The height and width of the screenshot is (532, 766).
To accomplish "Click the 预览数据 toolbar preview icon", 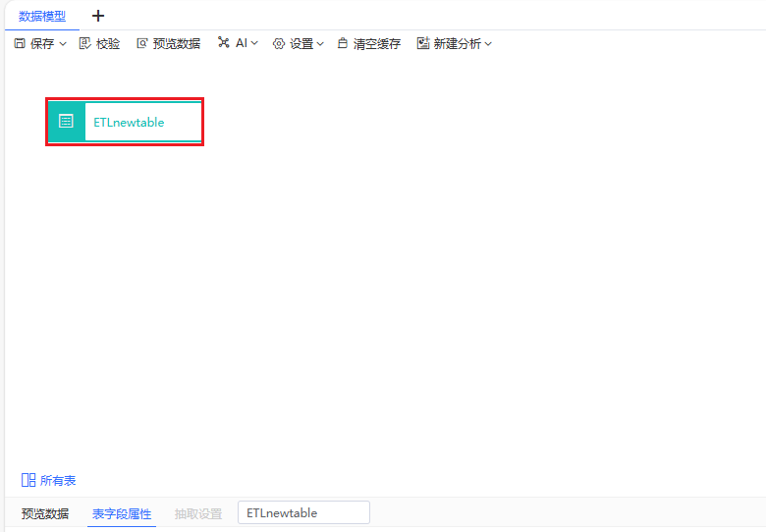I will point(141,43).
